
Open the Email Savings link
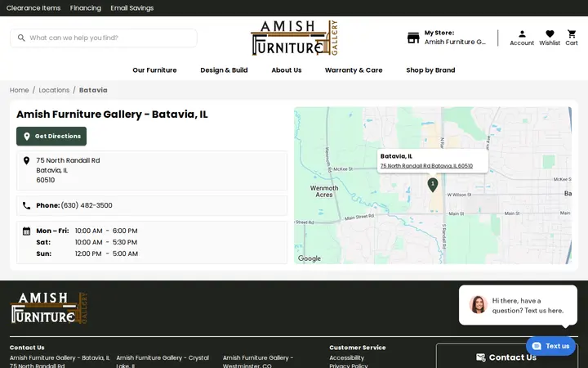coord(132,8)
